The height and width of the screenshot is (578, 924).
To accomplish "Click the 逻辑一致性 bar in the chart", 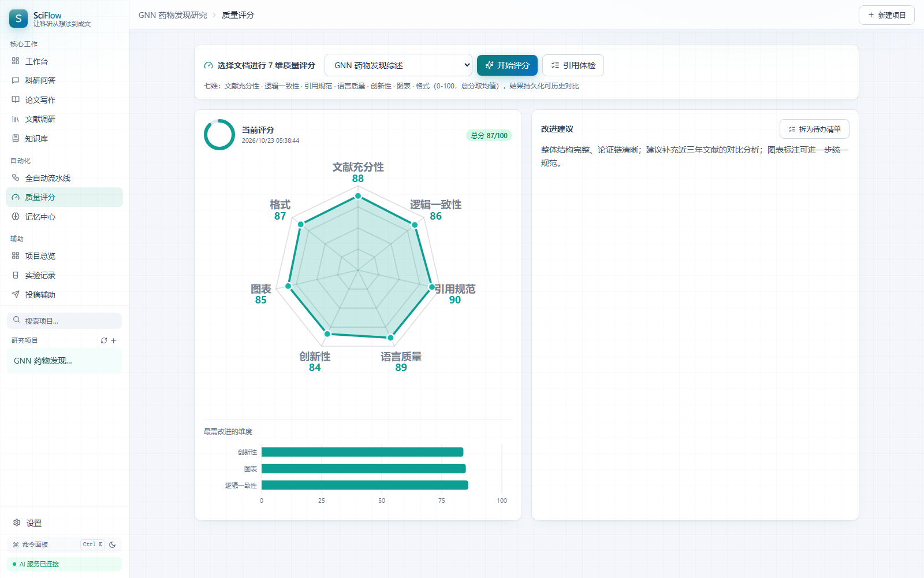I will (364, 486).
